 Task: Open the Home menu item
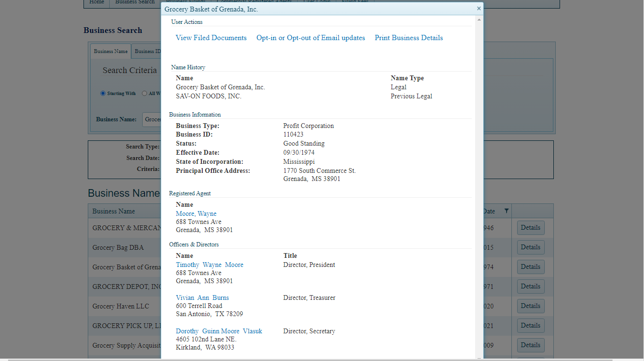[x=97, y=2]
